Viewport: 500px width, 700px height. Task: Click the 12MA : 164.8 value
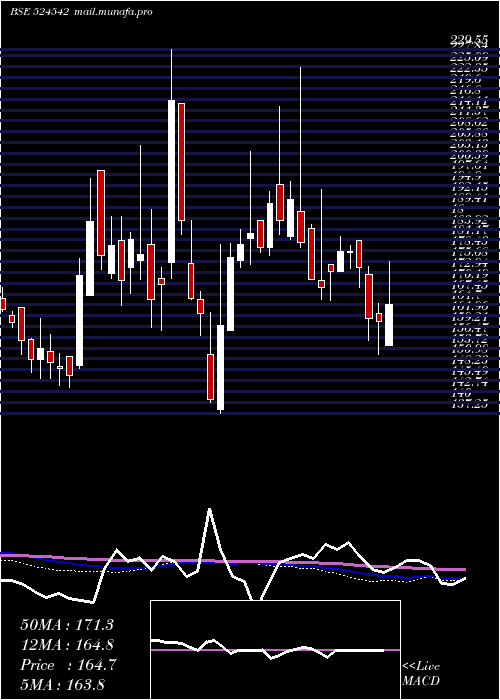point(67,645)
